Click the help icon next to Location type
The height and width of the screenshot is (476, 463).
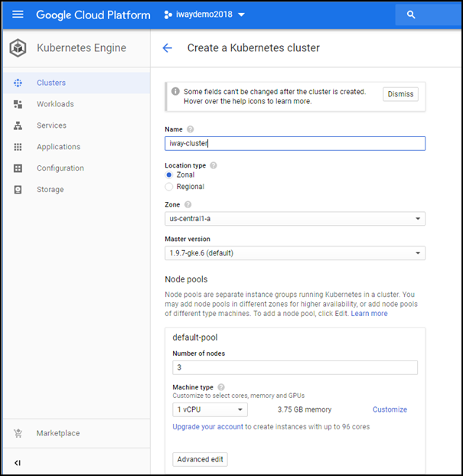tap(214, 165)
